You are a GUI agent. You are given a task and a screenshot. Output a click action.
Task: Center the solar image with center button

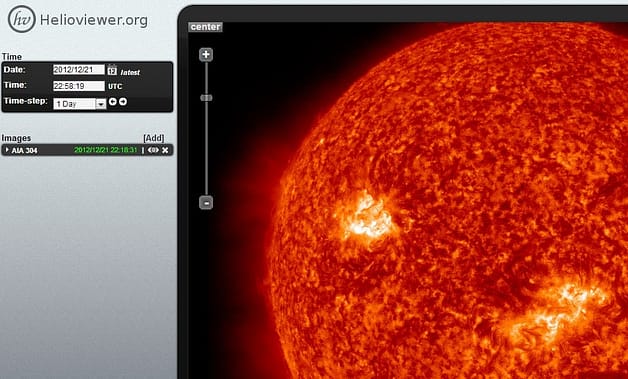205,27
